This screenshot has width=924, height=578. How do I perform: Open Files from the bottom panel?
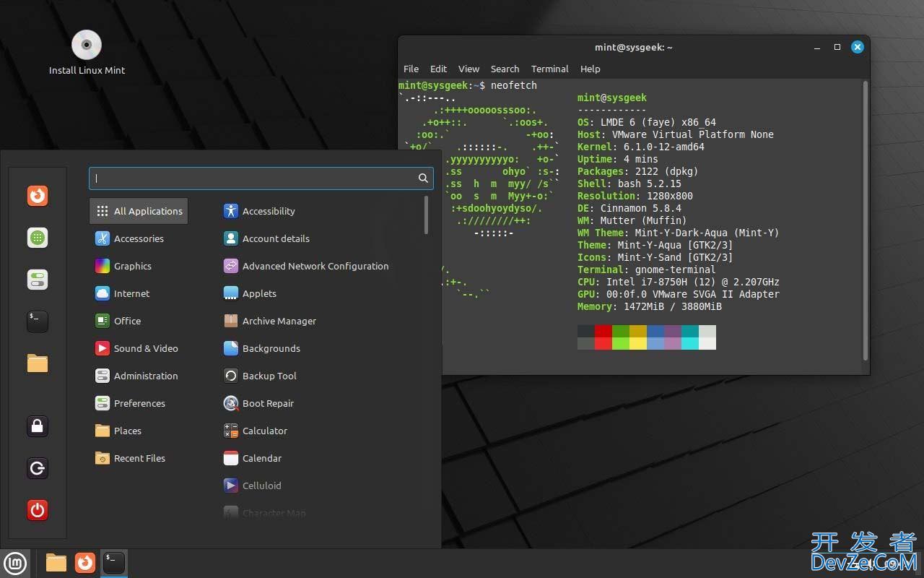(x=56, y=563)
